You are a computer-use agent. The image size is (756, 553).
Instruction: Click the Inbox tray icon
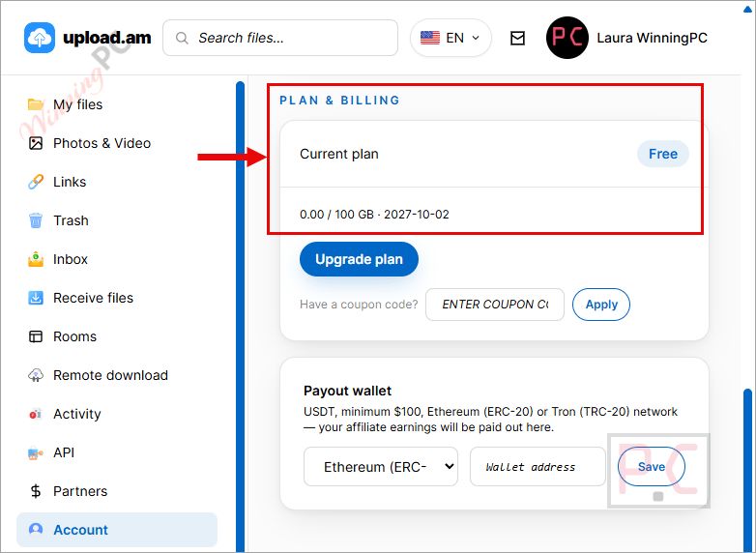[36, 259]
